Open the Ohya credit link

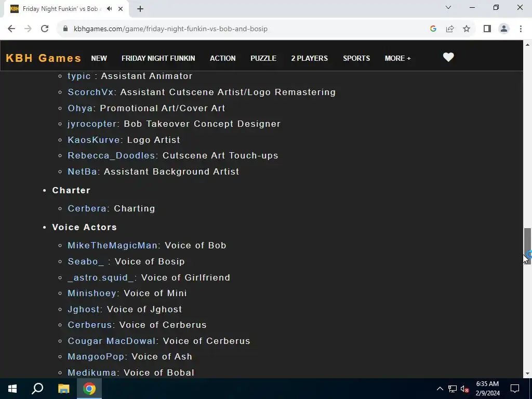[81, 108]
